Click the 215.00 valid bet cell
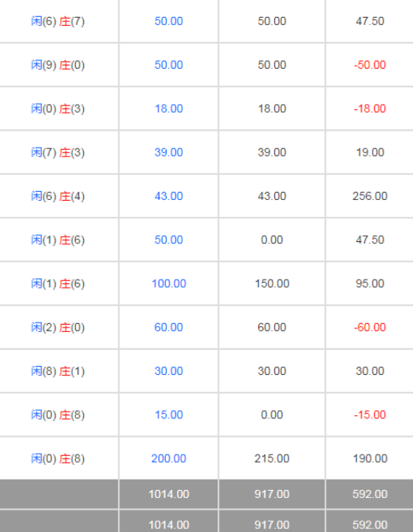Viewport: 413px width, 532px height. tap(272, 458)
